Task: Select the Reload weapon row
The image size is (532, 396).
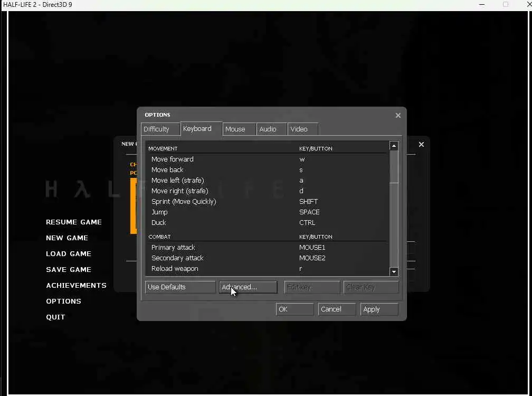Action: click(268, 268)
